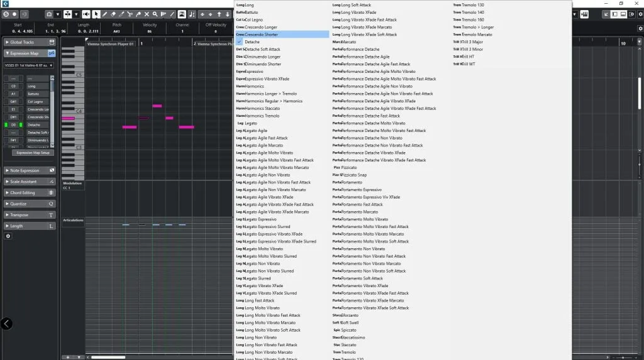Collapse the Expression Map section
This screenshot has width=644, height=360.
point(7,53)
